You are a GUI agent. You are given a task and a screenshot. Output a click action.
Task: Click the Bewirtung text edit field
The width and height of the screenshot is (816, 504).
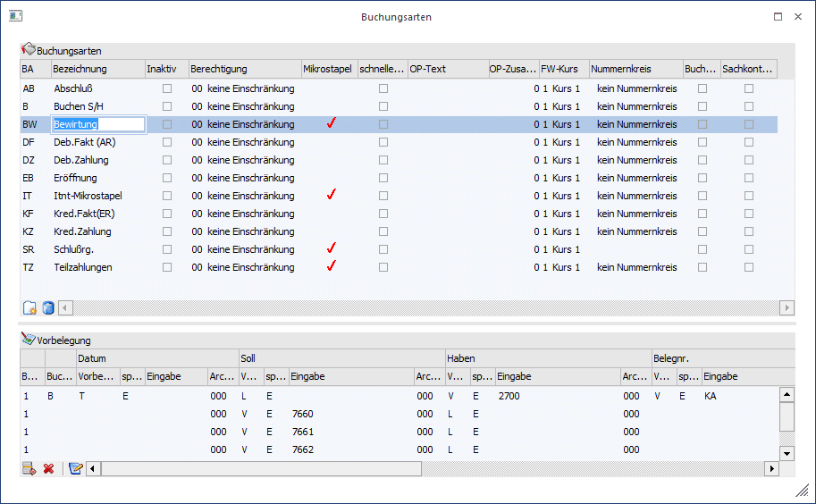point(98,124)
